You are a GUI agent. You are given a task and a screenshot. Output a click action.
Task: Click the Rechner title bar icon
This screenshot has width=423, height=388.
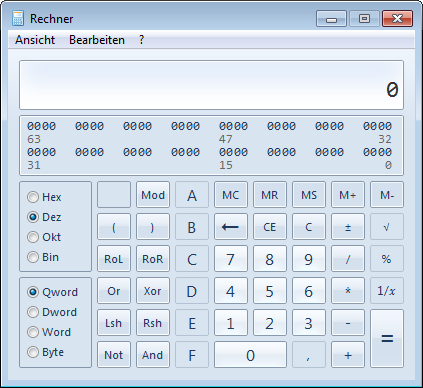tap(18, 18)
